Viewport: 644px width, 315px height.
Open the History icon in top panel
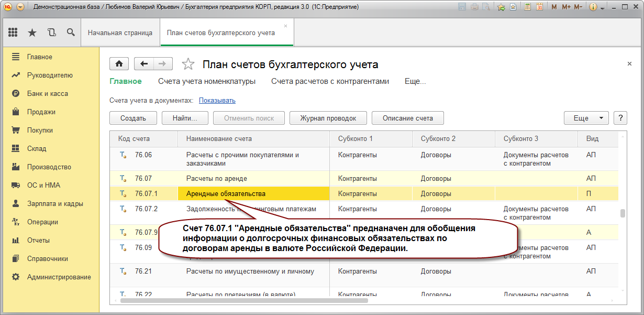[x=51, y=32]
